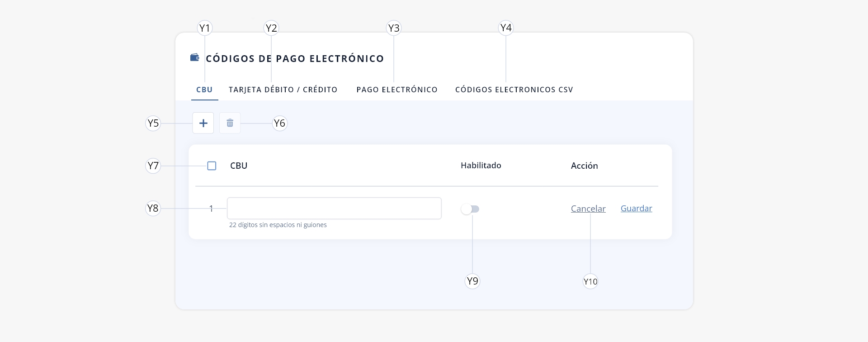This screenshot has width=868, height=342.
Task: Click the Y9 annotation marker
Action: point(472,281)
